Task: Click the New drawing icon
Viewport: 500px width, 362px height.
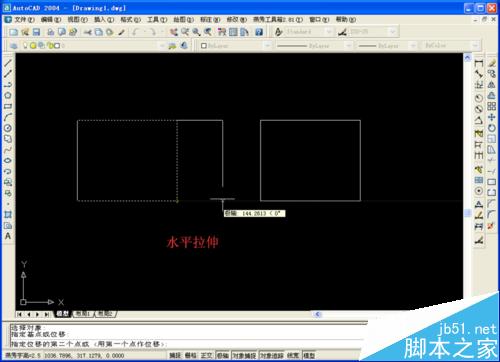Action: tap(14, 32)
